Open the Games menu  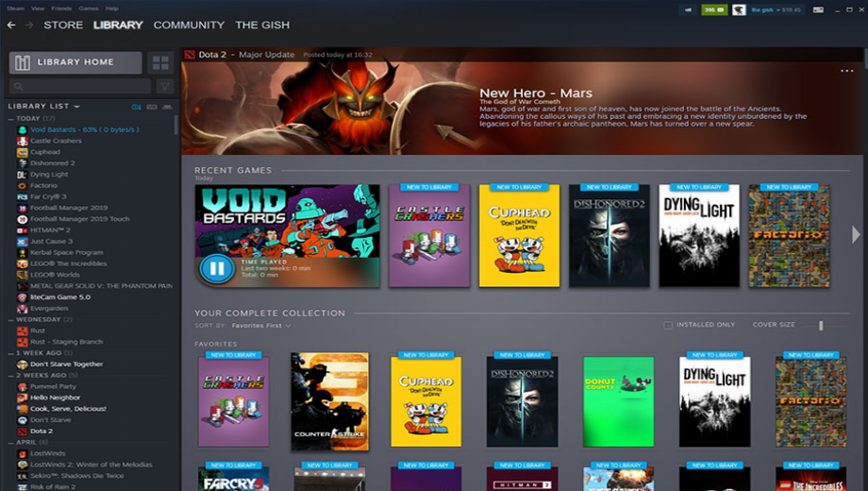tap(89, 8)
